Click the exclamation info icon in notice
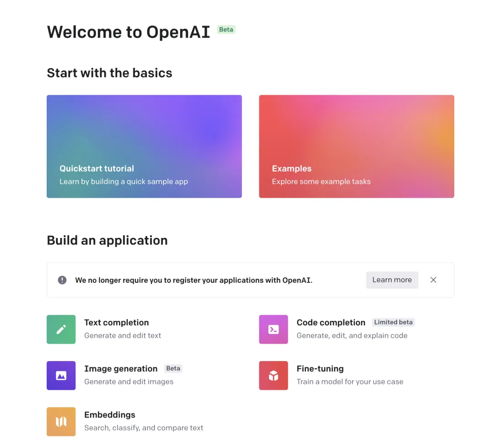Viewport: 494px width, 448px height. pos(62,280)
